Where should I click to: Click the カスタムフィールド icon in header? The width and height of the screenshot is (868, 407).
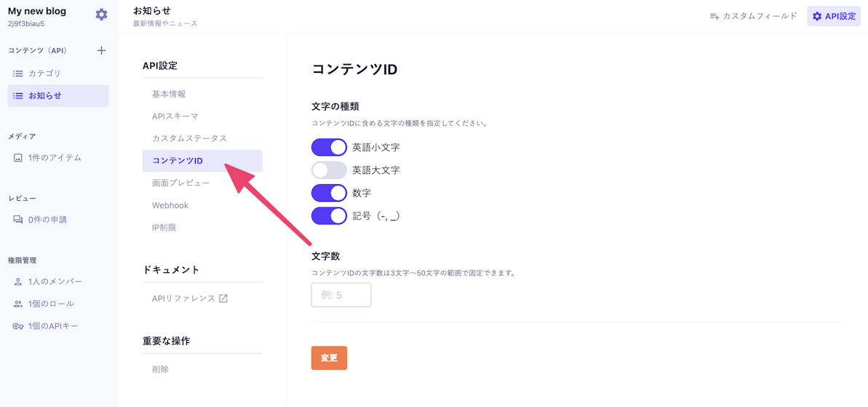point(714,17)
